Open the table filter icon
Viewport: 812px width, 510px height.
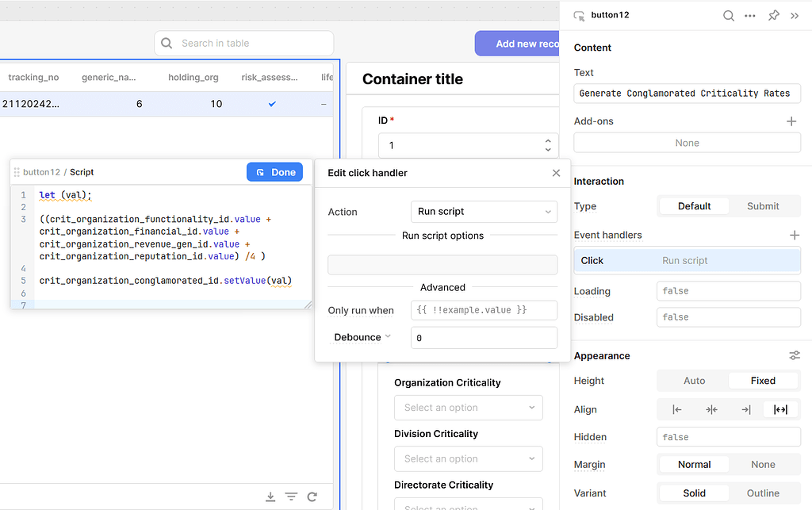click(292, 497)
